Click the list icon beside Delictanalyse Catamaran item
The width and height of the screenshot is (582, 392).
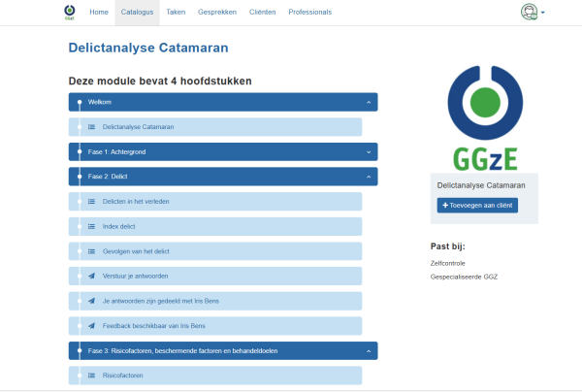pos(91,127)
